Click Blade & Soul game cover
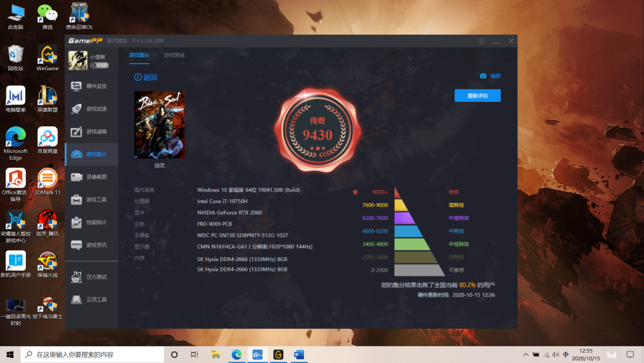 [x=159, y=125]
